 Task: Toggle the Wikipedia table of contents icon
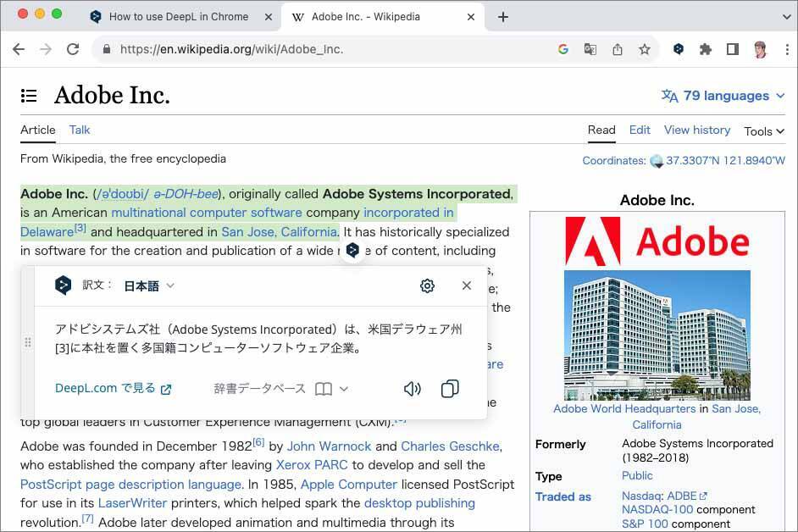(x=29, y=95)
